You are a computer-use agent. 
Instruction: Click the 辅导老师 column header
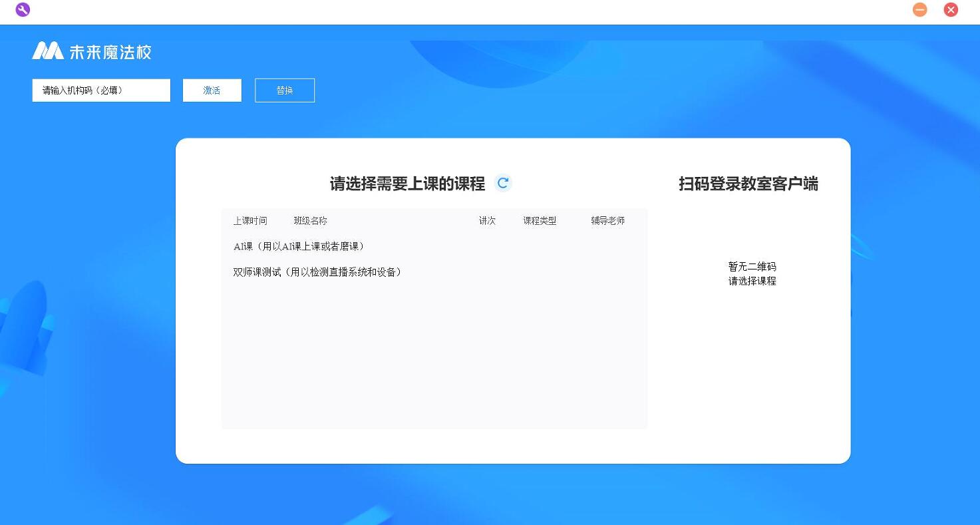(607, 221)
